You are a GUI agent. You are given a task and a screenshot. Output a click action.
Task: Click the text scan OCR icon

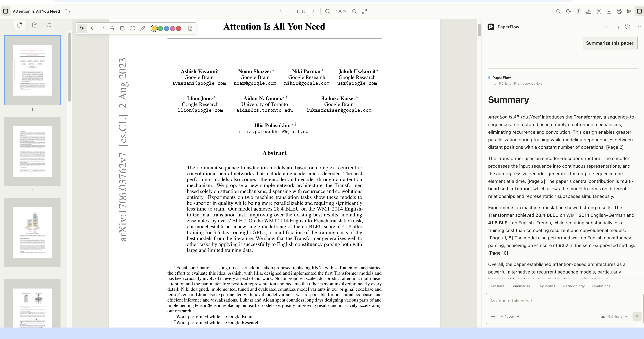click(599, 11)
